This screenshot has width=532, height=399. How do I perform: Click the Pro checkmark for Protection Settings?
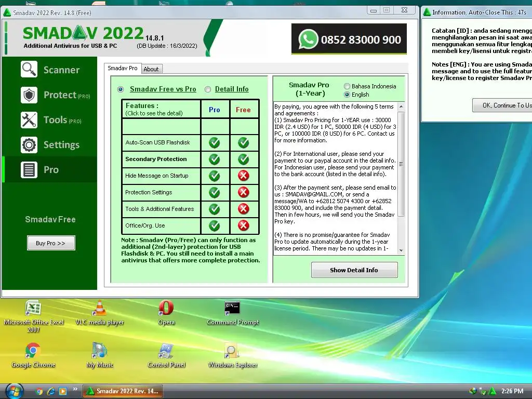[x=215, y=192]
